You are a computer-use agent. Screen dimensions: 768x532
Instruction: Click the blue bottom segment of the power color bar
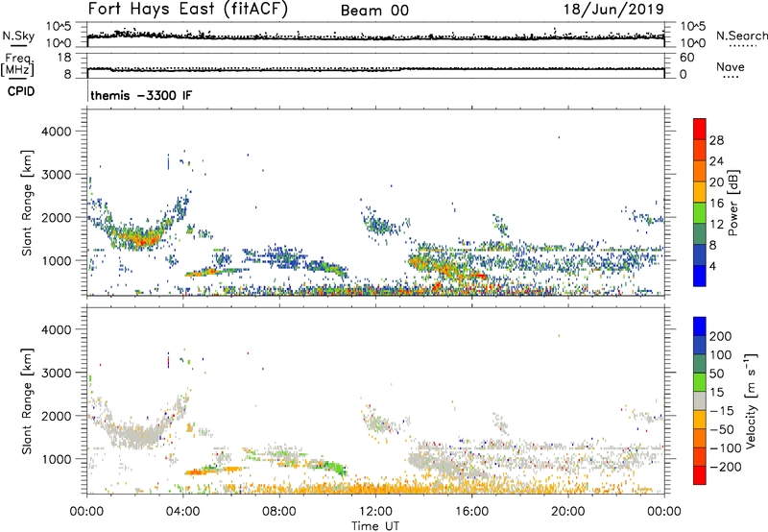(x=700, y=276)
